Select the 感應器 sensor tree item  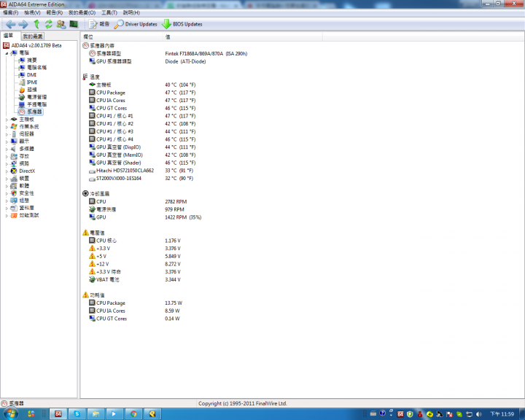31,112
